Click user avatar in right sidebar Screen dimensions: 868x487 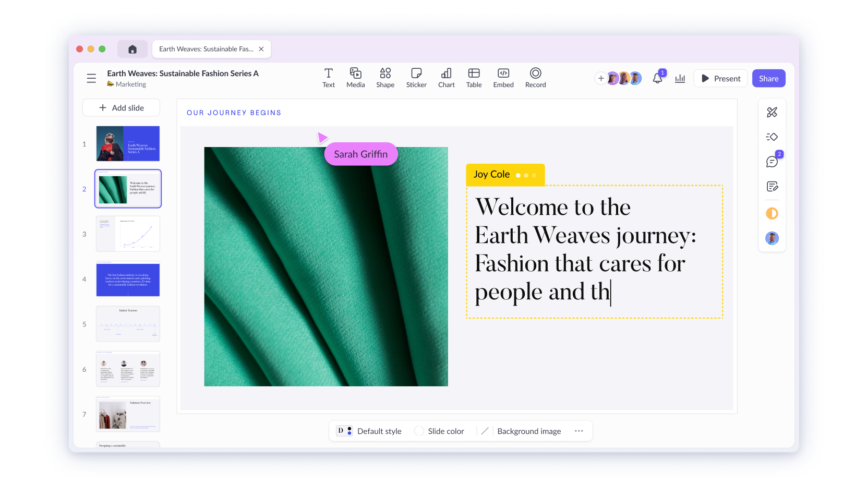(x=772, y=238)
